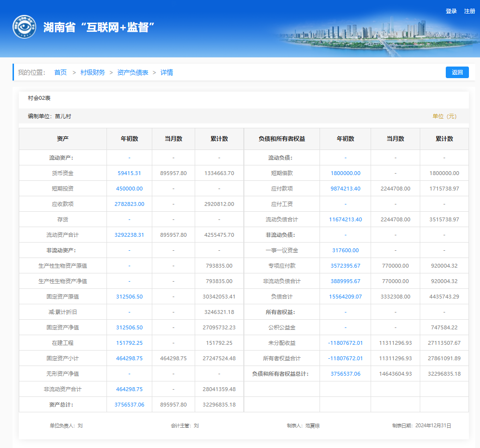Open 非流动资产合计 年初数 464298.75
This screenshot has width=480, height=448.
click(x=129, y=389)
